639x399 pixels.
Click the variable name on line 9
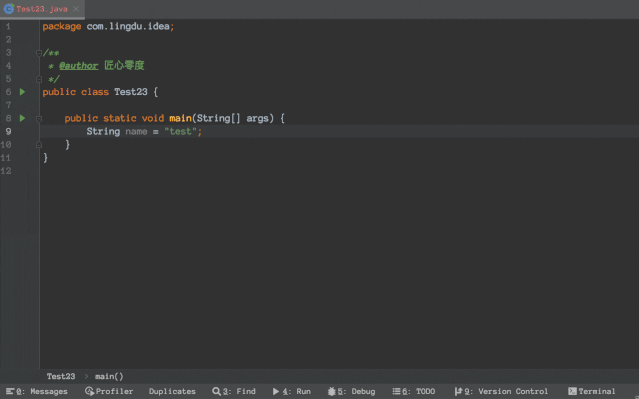136,132
